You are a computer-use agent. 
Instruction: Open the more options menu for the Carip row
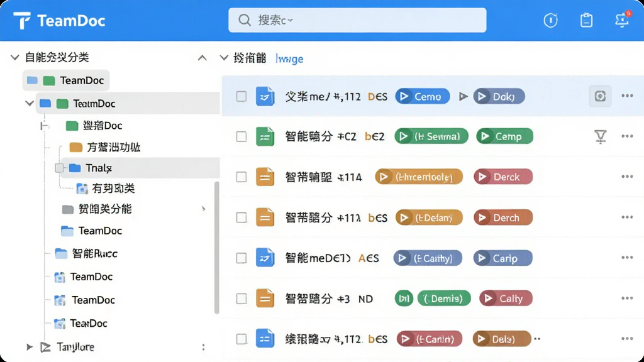coord(627,258)
